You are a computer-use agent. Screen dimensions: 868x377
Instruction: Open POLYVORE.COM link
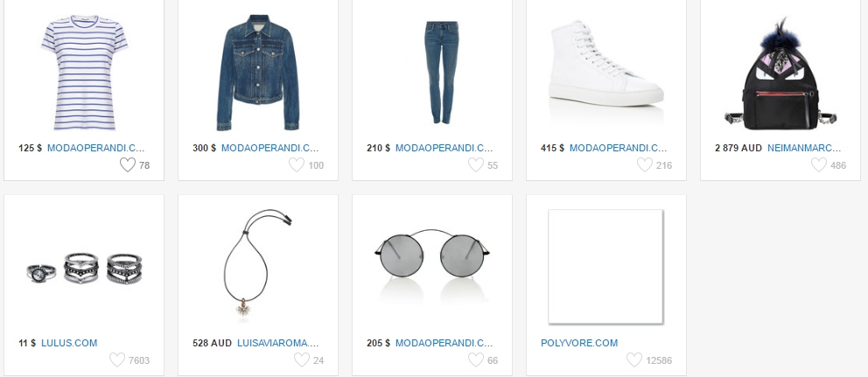point(579,343)
